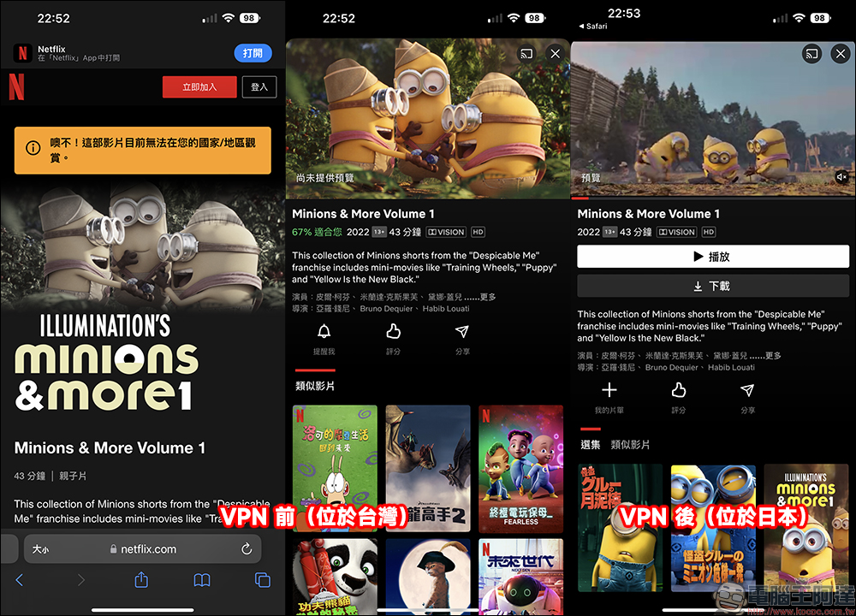Tap the 分享 share icon in Taiwan screen
Image resolution: width=856 pixels, height=616 pixels.
pyautogui.click(x=462, y=331)
